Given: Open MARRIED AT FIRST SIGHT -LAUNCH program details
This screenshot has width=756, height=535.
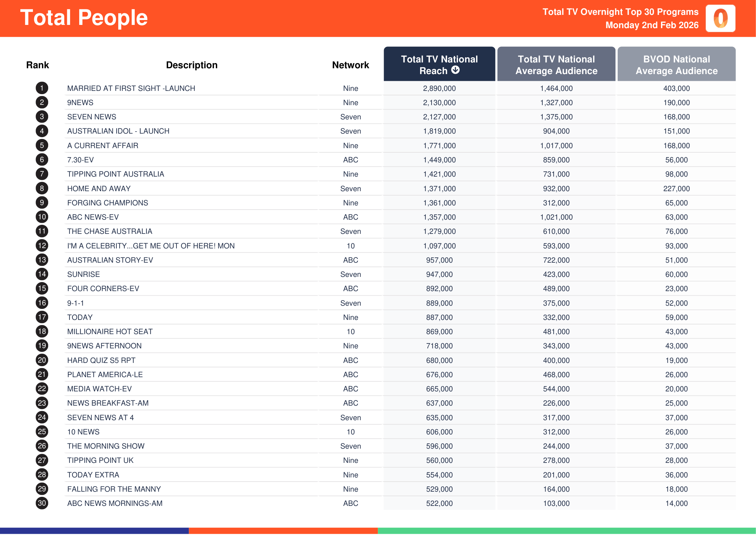Looking at the screenshot, I should 131,88.
